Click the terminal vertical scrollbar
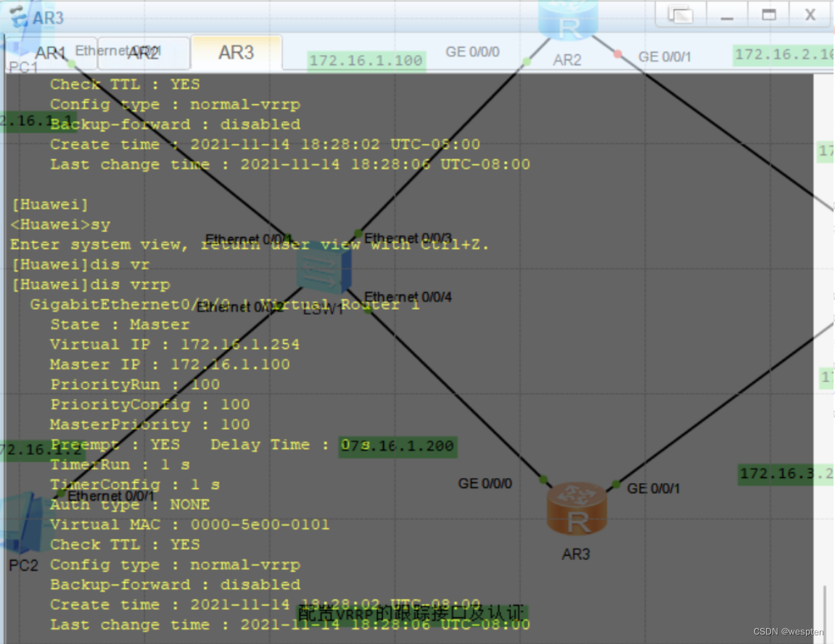 click(824, 609)
